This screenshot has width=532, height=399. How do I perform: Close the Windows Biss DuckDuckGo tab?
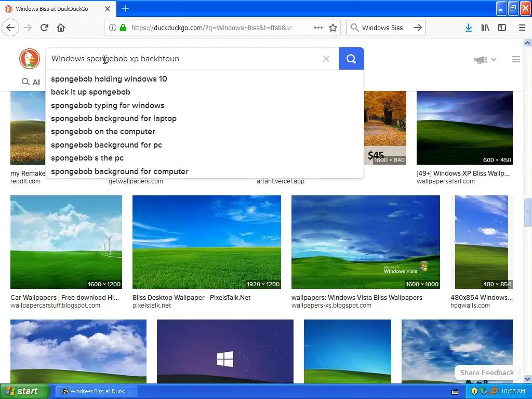click(x=107, y=9)
